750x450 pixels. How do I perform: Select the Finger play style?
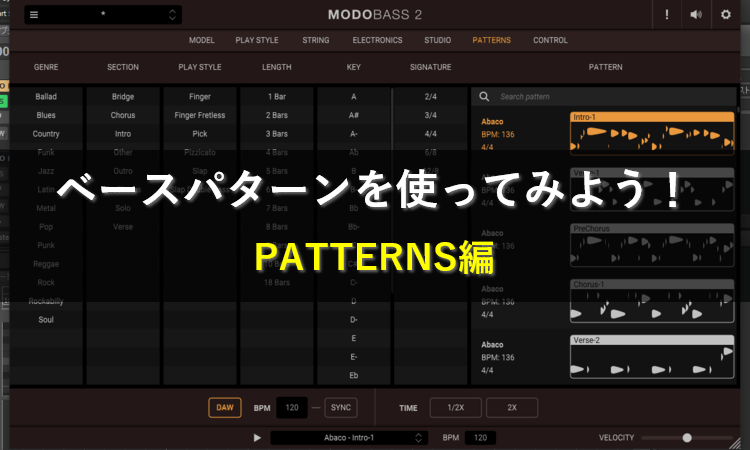click(x=200, y=97)
